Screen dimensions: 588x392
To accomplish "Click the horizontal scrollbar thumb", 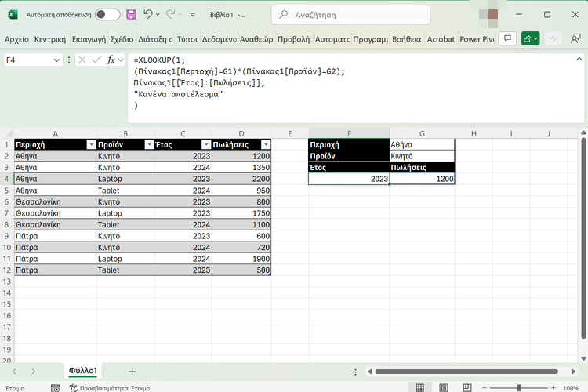I will 466,372.
